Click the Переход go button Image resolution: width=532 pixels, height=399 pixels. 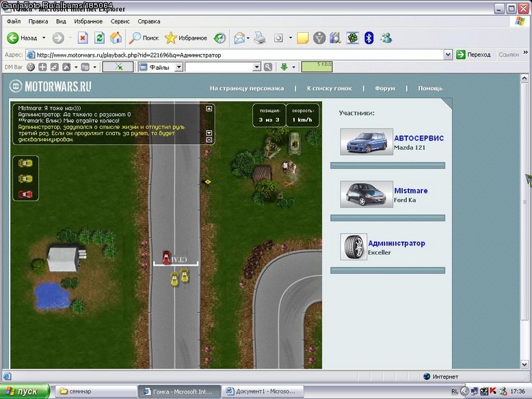coord(473,55)
